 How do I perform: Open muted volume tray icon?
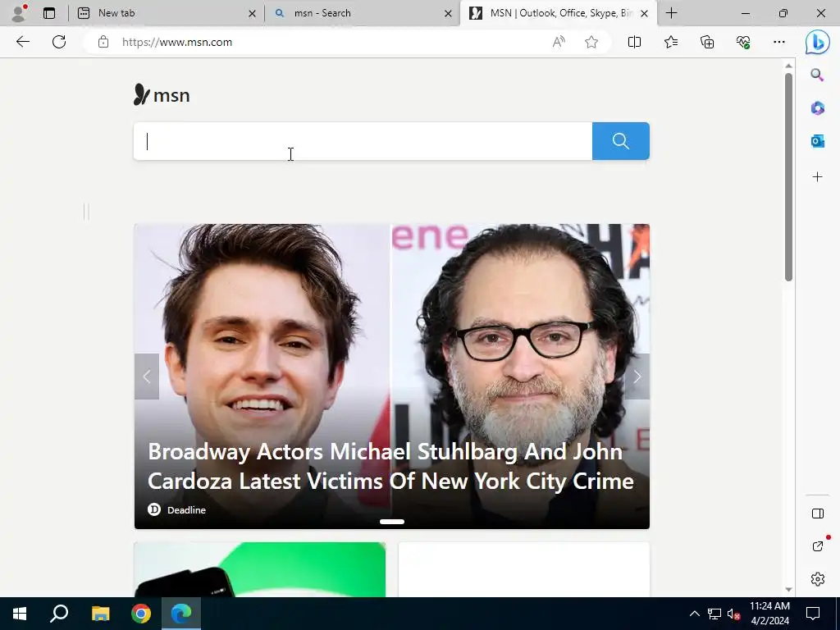(x=733, y=614)
